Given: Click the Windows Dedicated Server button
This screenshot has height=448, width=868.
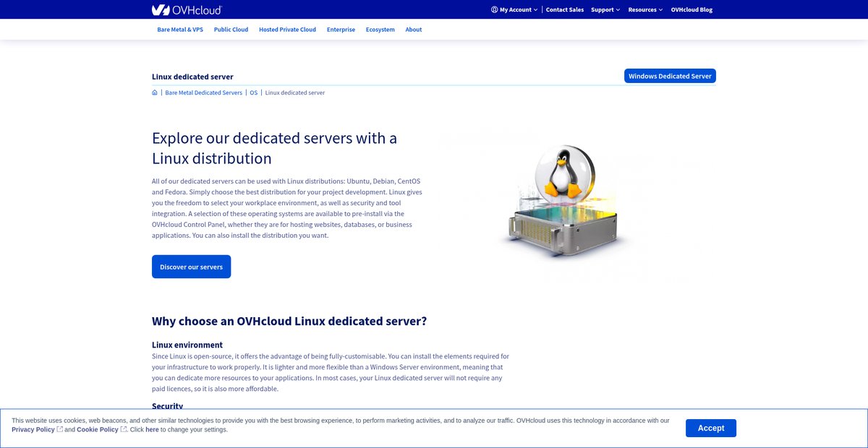Looking at the screenshot, I should click(670, 76).
